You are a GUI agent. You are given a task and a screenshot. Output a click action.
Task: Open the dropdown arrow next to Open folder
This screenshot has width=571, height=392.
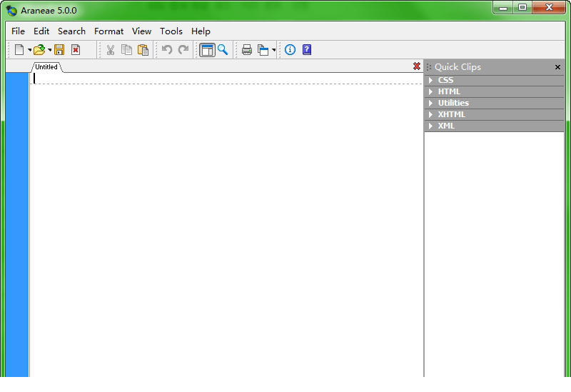tap(50, 51)
